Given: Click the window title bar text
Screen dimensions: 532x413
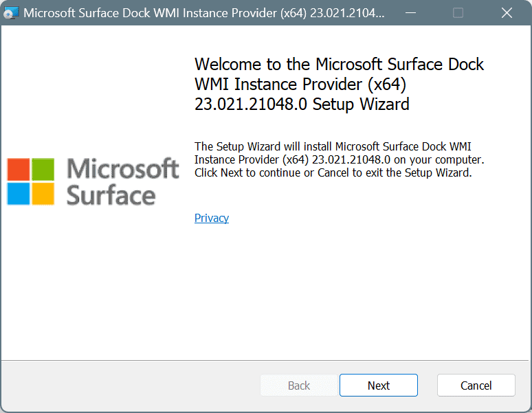Looking at the screenshot, I should [204, 13].
